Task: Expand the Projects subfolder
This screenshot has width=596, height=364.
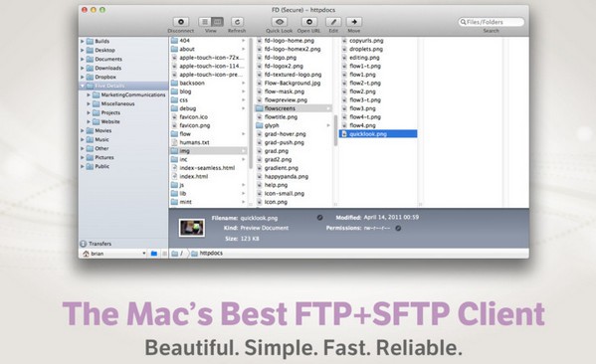Action: (x=89, y=112)
